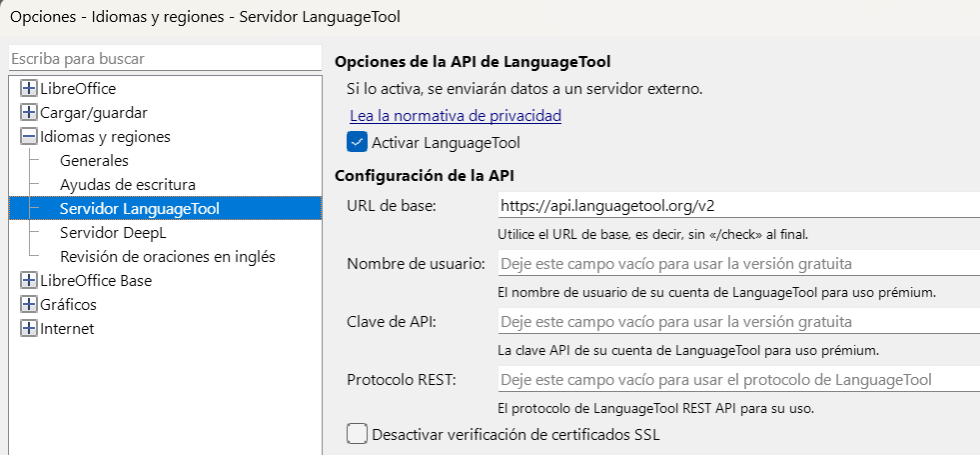This screenshot has width=980, height=455.
Task: Focus the Protocolo REST input field
Action: pyautogui.click(x=737, y=380)
